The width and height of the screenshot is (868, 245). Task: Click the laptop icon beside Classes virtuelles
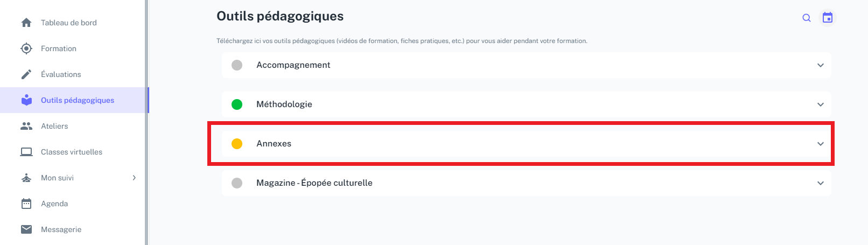click(x=26, y=152)
